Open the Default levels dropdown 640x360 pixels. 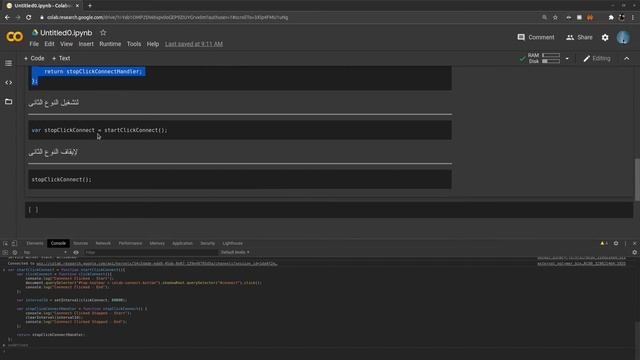[235, 252]
